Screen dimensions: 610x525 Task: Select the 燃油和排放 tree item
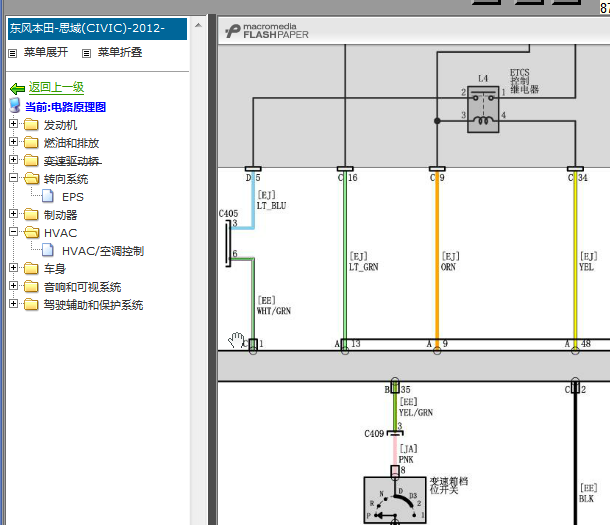[x=72, y=143]
